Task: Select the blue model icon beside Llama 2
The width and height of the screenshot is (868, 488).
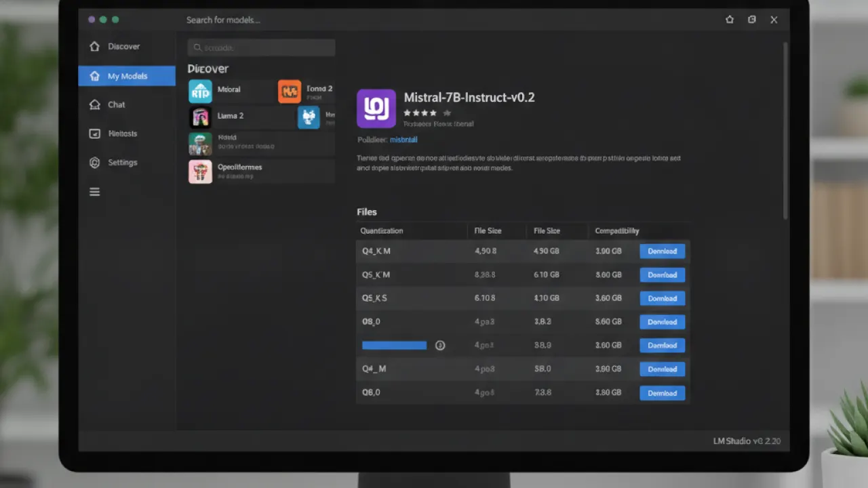Action: [309, 118]
